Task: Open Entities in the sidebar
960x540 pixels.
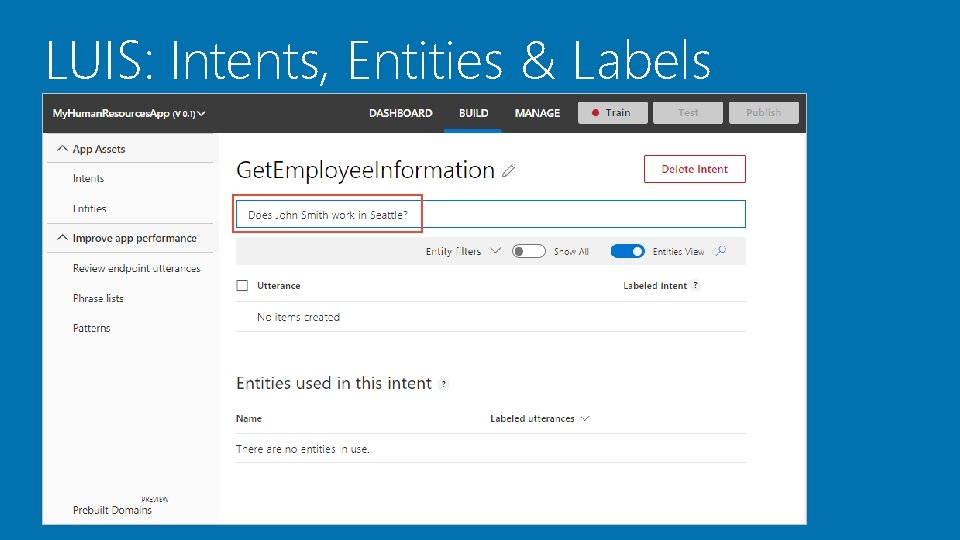Action: 89,208
